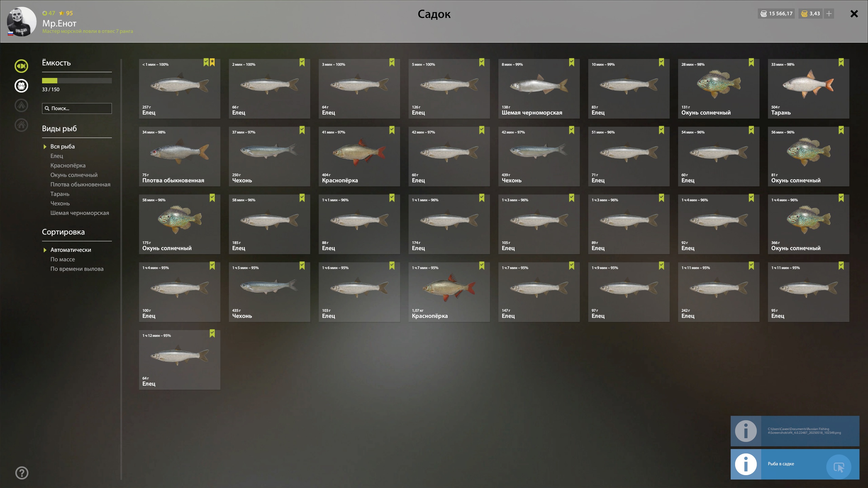Viewport: 868px width, 488px height.
Task: Select the second round sidebar cage icon
Action: (x=21, y=86)
